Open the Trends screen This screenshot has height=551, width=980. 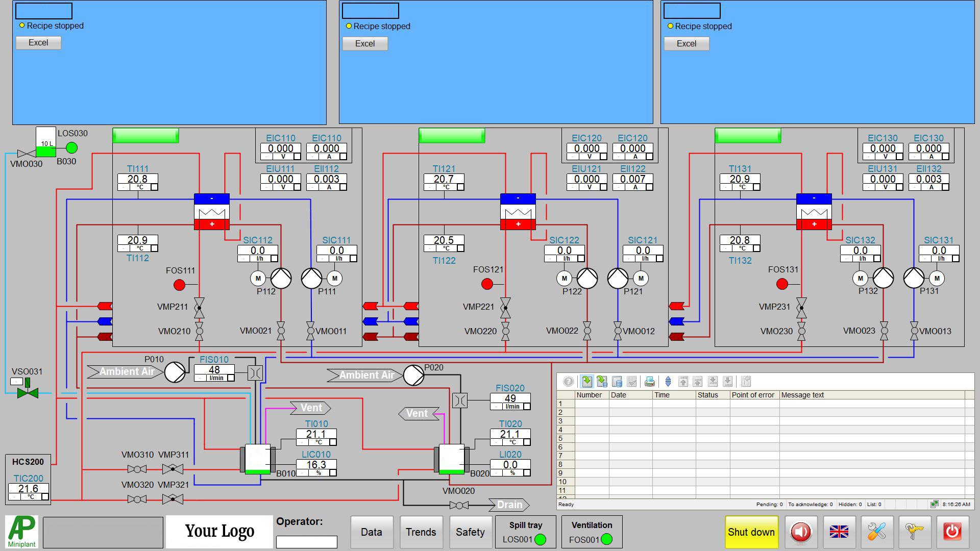click(x=421, y=532)
